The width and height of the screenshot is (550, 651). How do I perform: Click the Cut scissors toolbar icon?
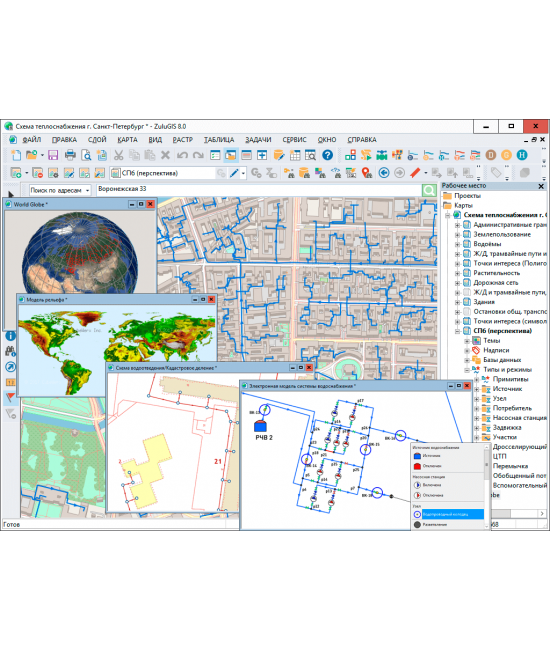(x=119, y=156)
